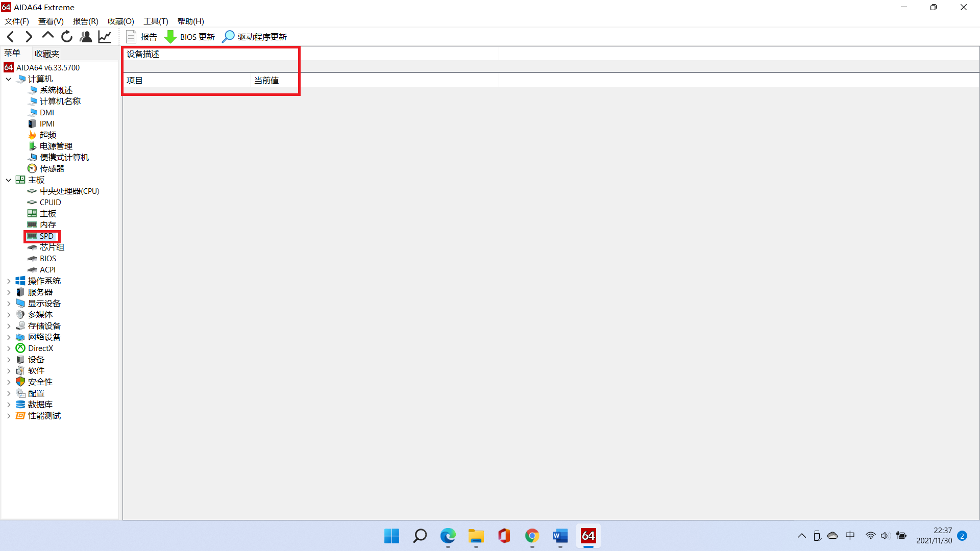Viewport: 980px width, 551px height.
Task: Click the Up-level arrow icon in toolbar
Action: point(48,36)
